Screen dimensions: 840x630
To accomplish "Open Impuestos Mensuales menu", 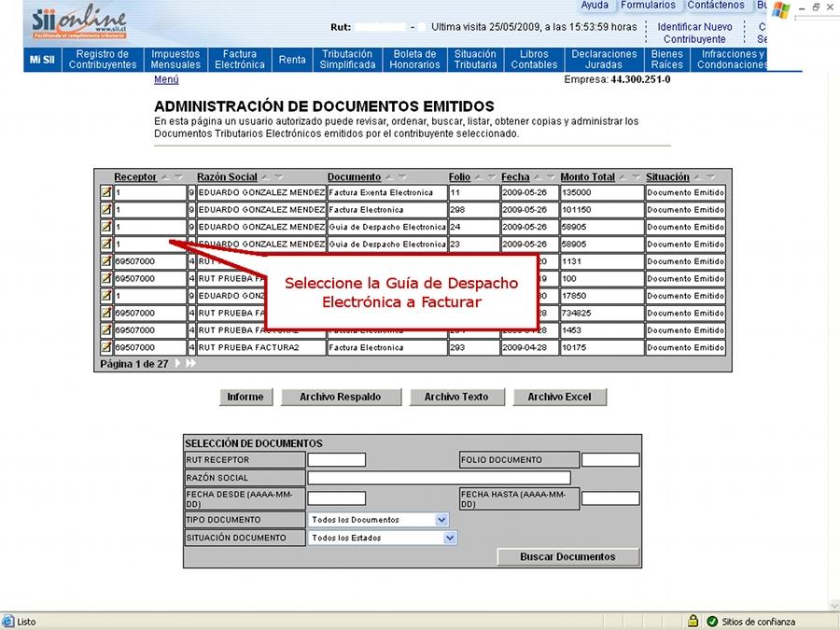I will coord(175,60).
